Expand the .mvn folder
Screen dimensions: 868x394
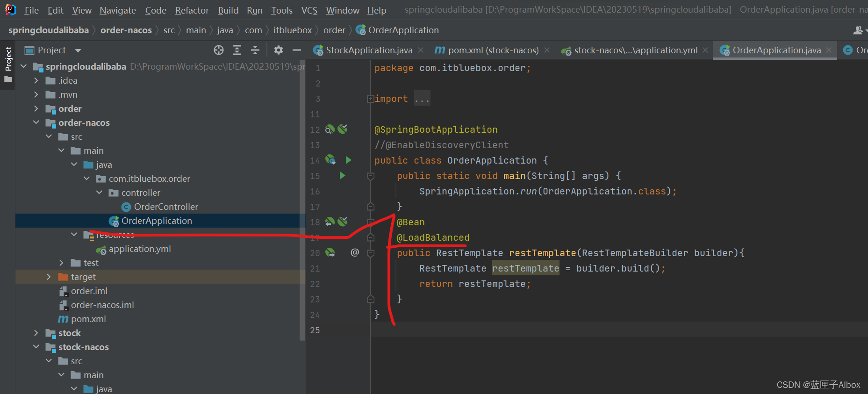(x=36, y=94)
